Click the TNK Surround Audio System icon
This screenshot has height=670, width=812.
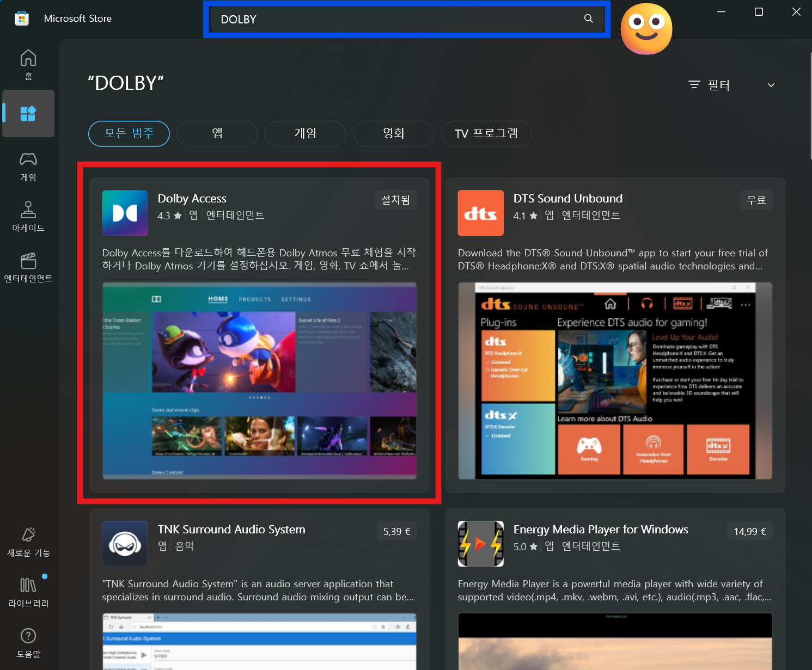(x=125, y=544)
